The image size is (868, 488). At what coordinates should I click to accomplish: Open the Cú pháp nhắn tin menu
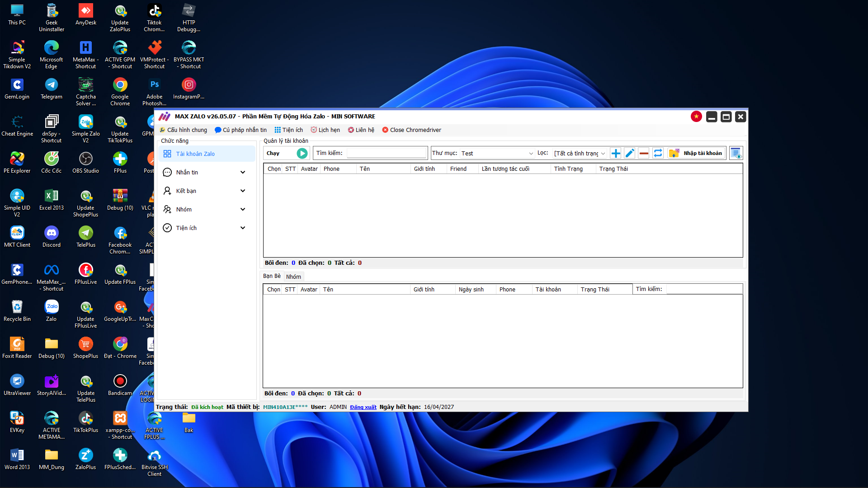(x=241, y=130)
